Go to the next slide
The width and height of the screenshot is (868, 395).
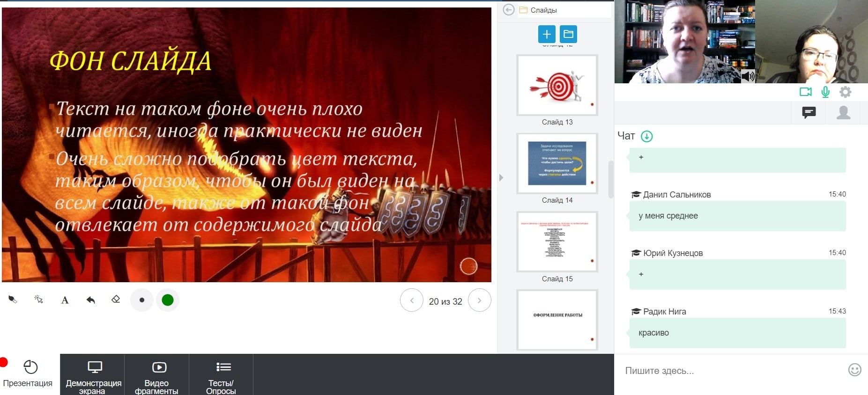pos(479,300)
